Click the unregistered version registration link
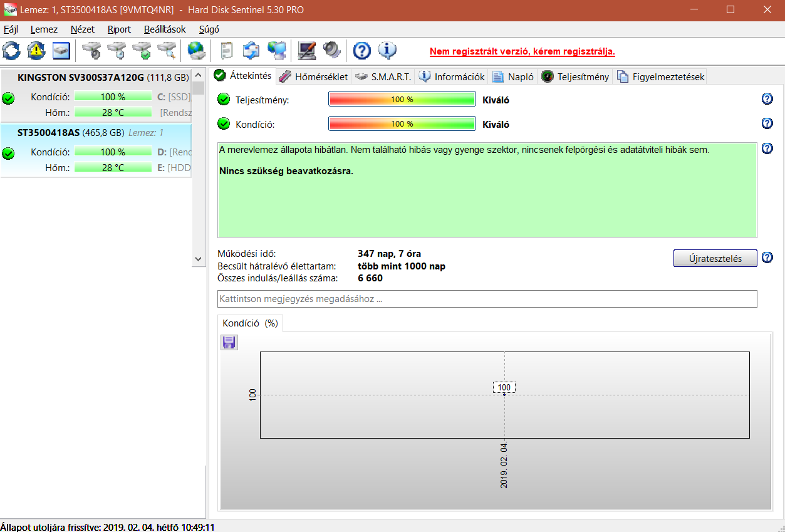Screen dimensions: 785x532 point(522,51)
